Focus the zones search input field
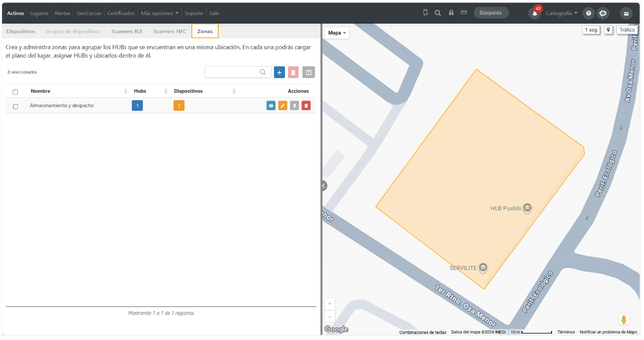 click(238, 72)
